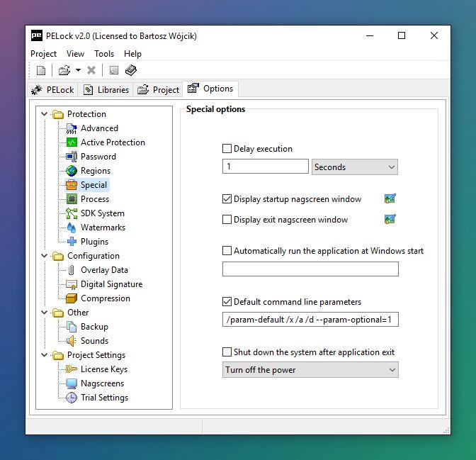Collapse the Project Settings tree node
Viewport: 476px width, 460px height.
45,355
